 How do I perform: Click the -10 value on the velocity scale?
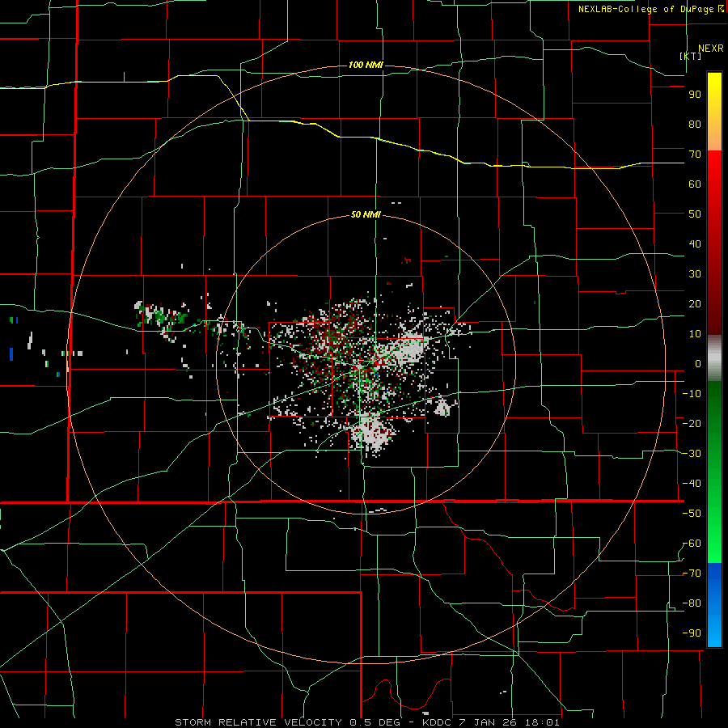coord(692,394)
